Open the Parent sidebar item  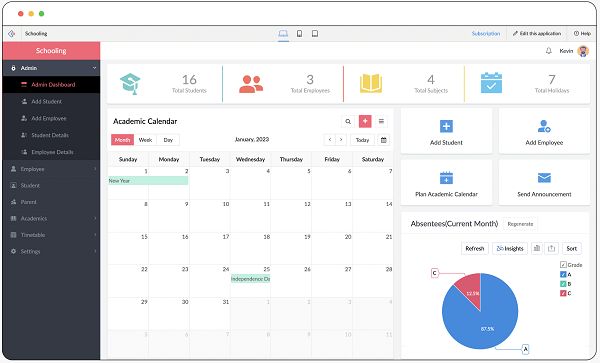(51, 202)
